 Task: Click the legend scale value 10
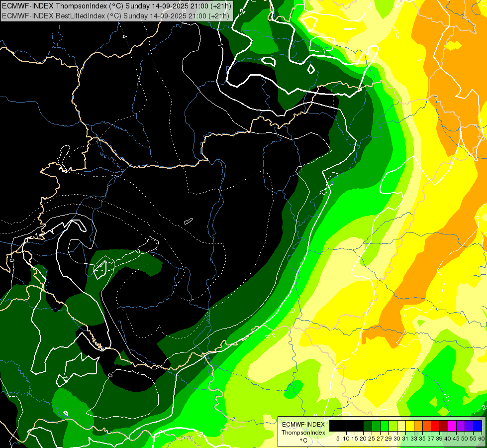point(346,439)
